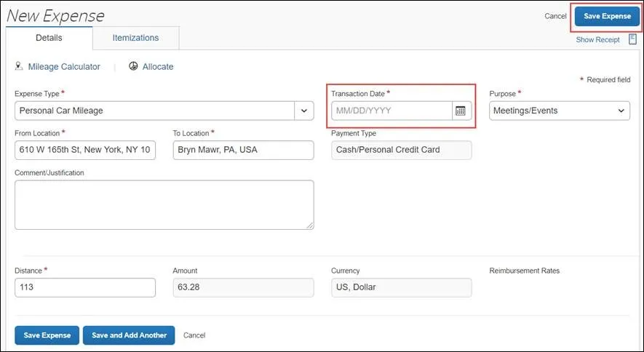Open the Show Receipt link
Viewport: 644px width, 352px height.
point(597,40)
